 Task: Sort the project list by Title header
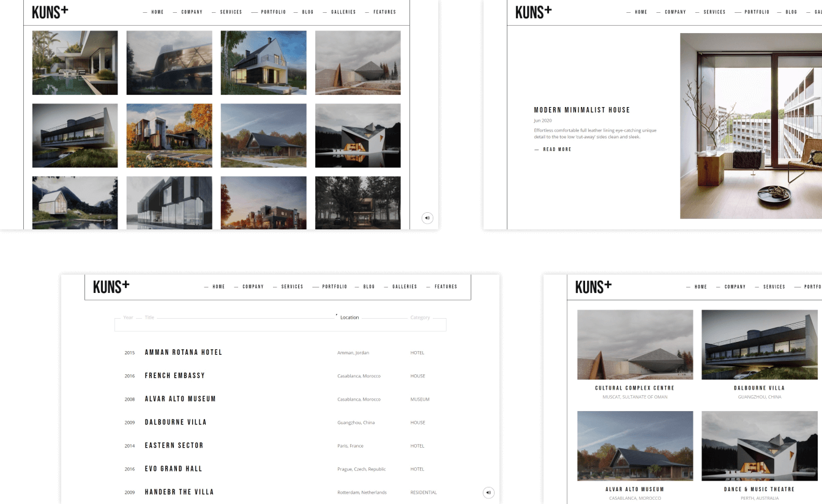pos(149,317)
